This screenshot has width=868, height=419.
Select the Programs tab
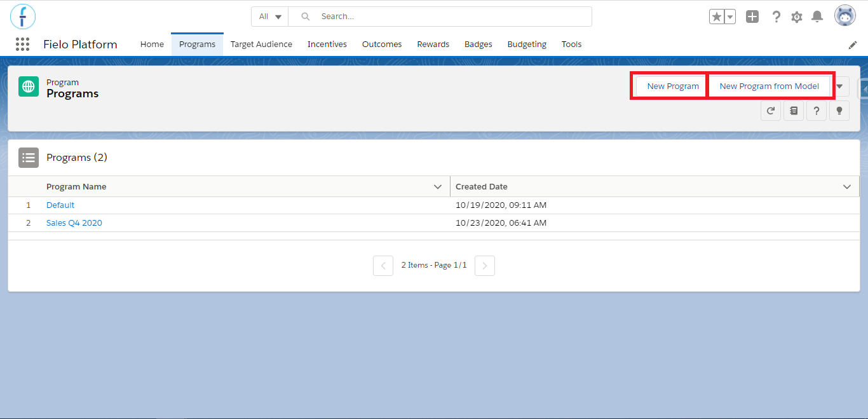click(197, 45)
